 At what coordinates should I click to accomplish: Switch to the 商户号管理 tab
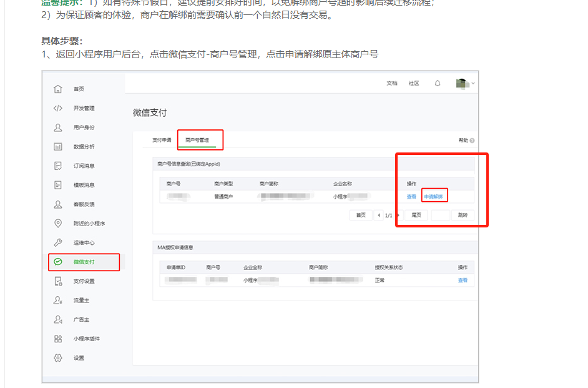[197, 140]
